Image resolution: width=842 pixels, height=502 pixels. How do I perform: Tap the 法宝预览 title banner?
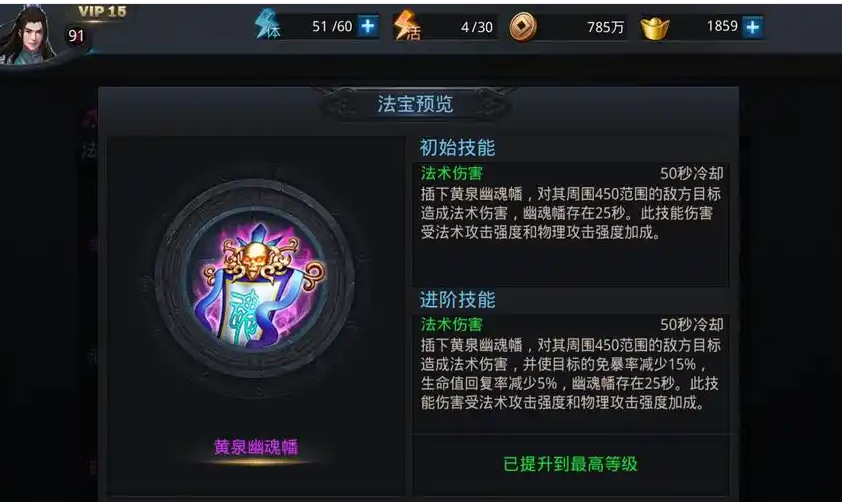pos(415,104)
